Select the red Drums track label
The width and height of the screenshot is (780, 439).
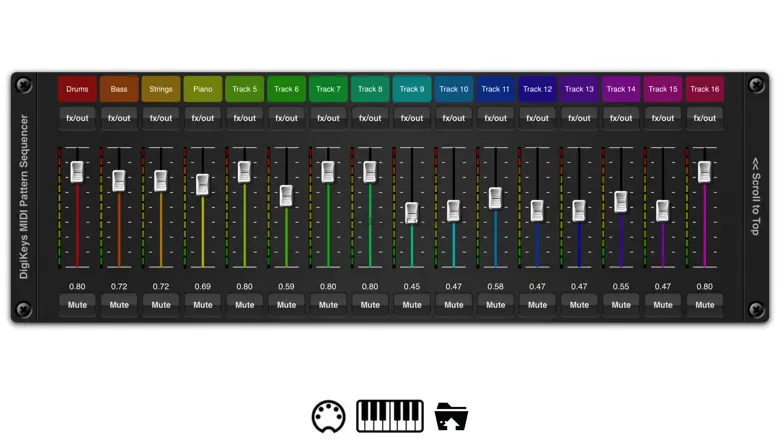tap(77, 89)
